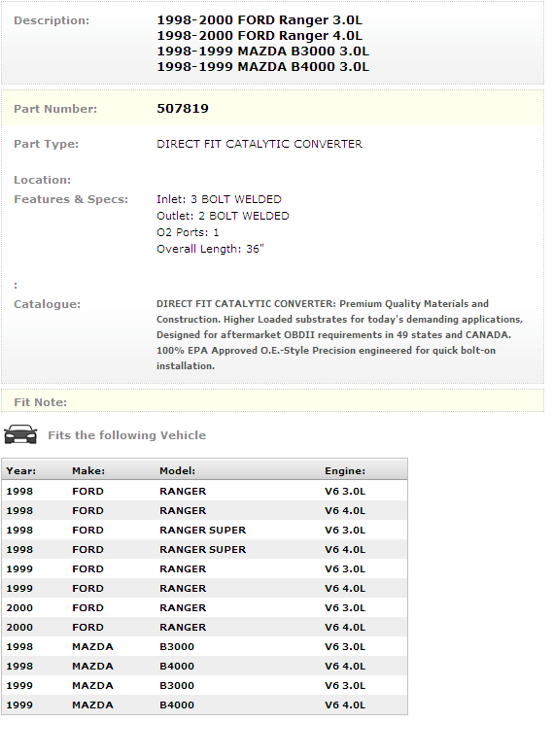Click the 'Make:' column header
Screen dimensions: 554x756
click(x=88, y=470)
